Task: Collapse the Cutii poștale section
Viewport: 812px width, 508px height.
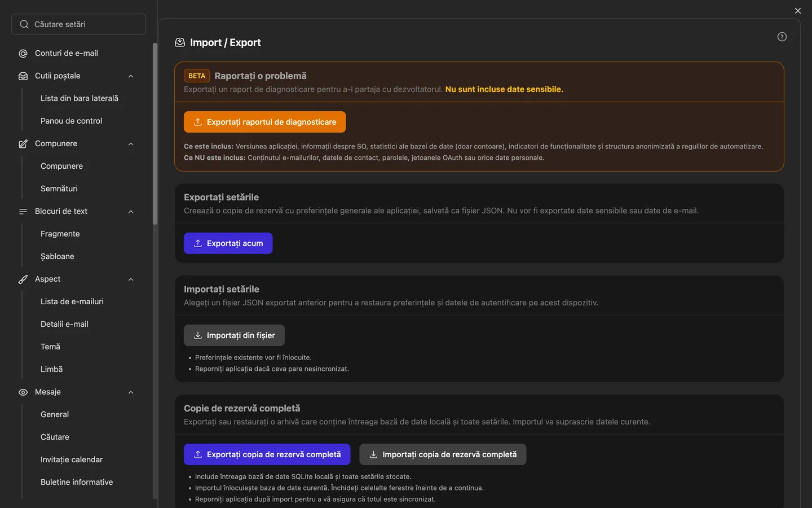Action: click(131, 76)
